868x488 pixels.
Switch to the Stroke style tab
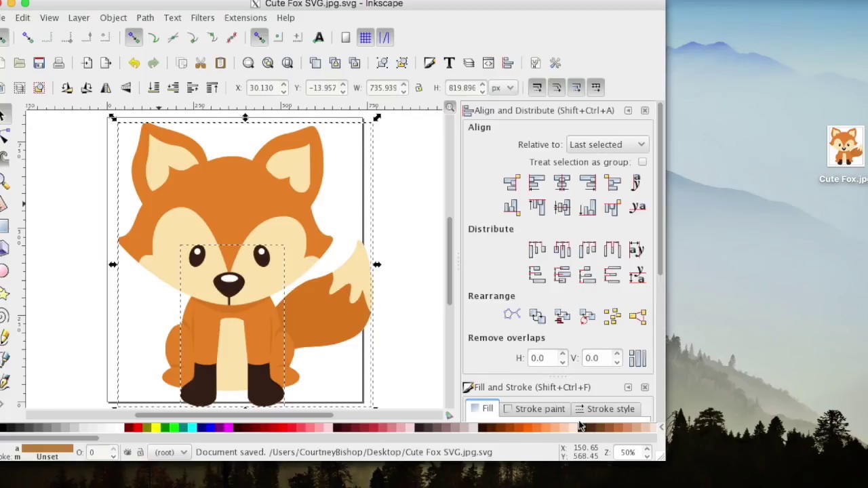coord(604,409)
